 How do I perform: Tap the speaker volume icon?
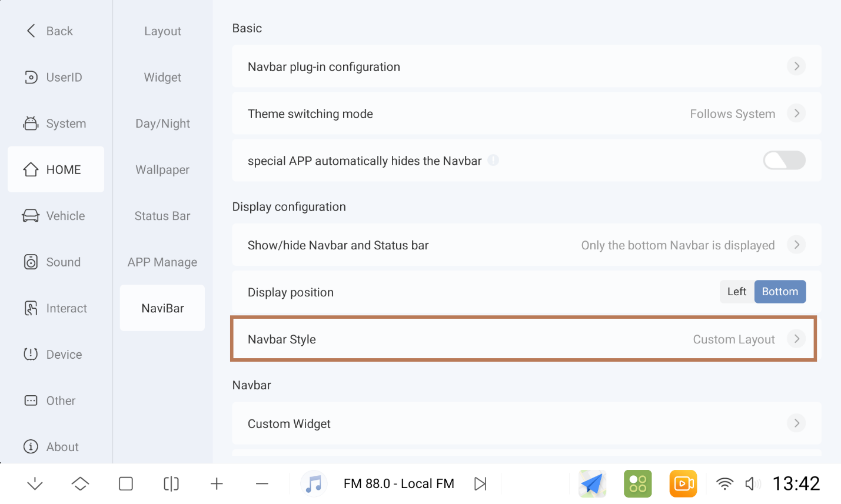752,483
